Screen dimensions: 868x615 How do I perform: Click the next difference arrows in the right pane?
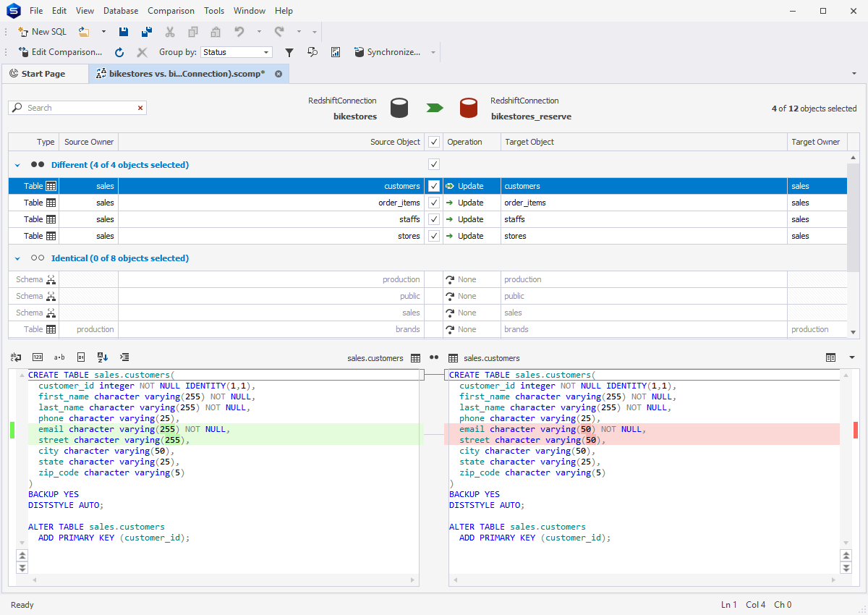846,568
